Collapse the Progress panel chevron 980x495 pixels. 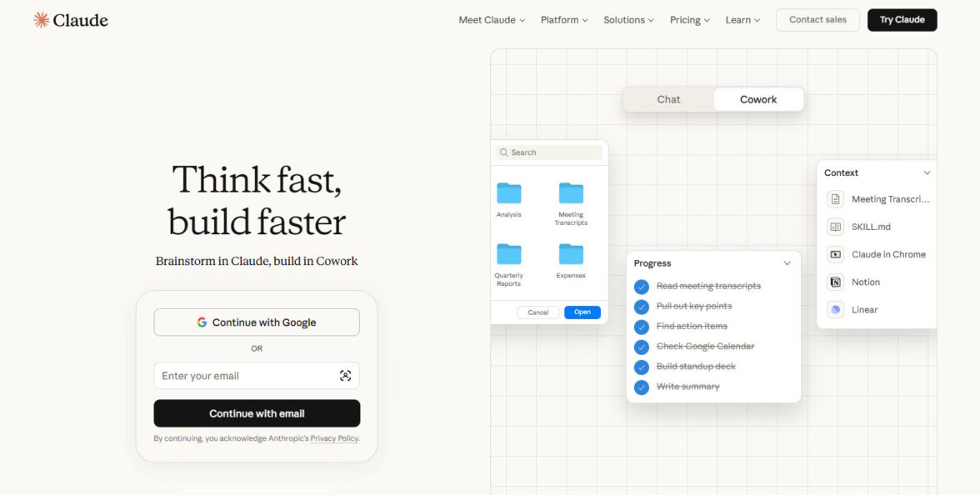787,263
